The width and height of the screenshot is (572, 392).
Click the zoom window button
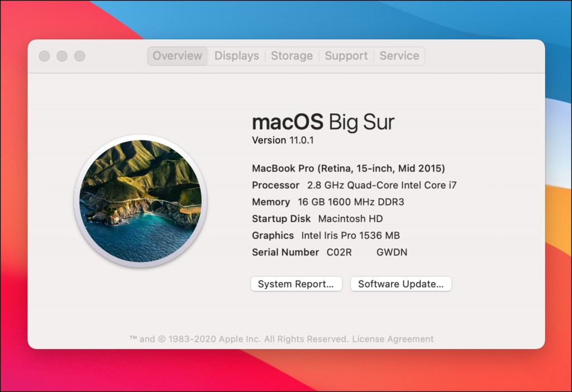tap(79, 56)
